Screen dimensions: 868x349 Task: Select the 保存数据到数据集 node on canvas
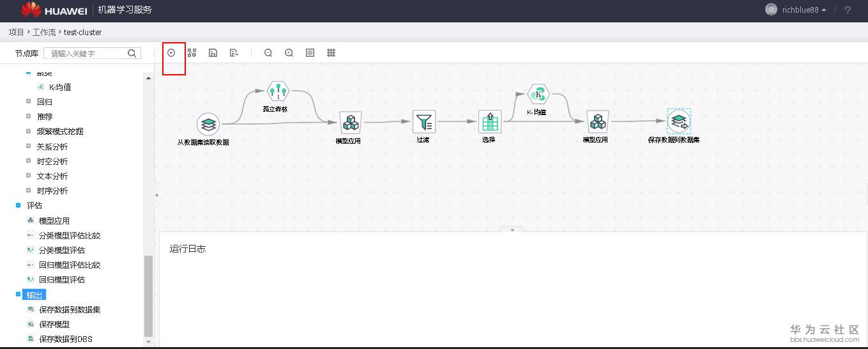pos(678,121)
